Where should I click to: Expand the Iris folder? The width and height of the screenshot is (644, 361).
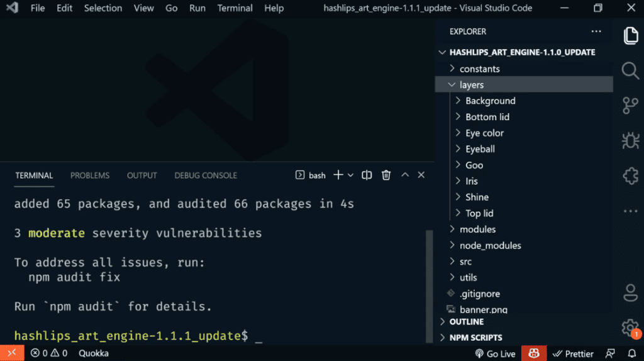click(x=458, y=181)
